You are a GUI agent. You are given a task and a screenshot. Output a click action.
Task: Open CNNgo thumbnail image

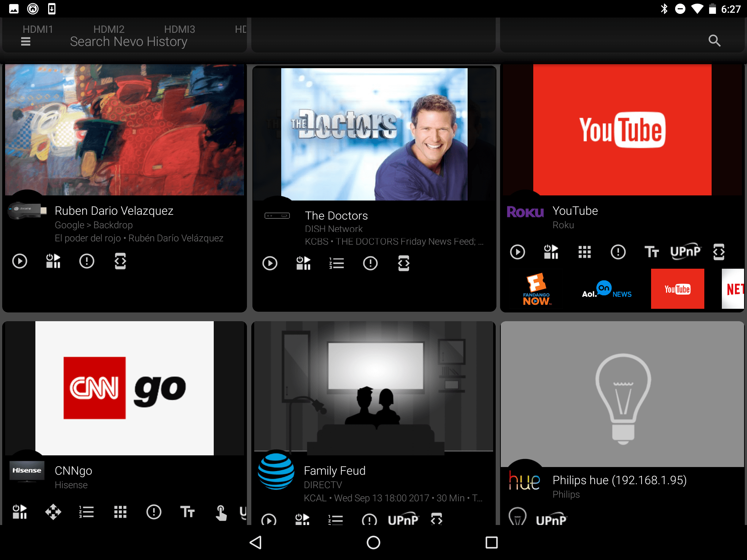click(x=124, y=388)
